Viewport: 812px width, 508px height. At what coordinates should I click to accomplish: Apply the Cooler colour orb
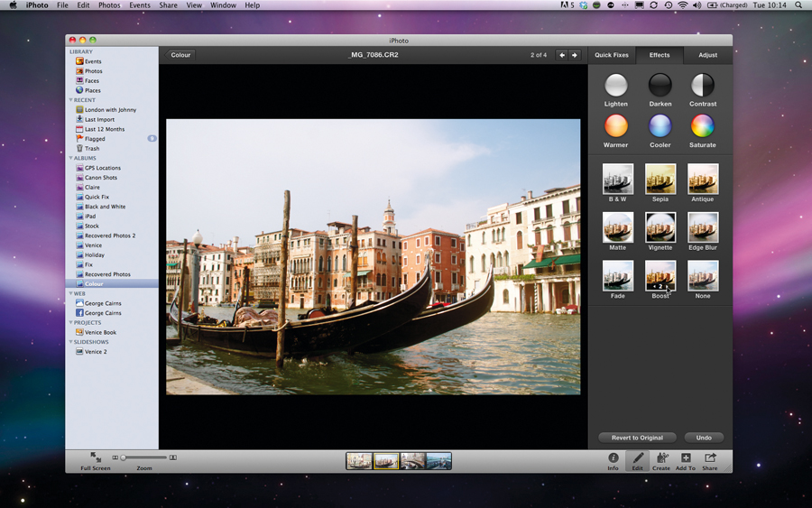click(660, 125)
